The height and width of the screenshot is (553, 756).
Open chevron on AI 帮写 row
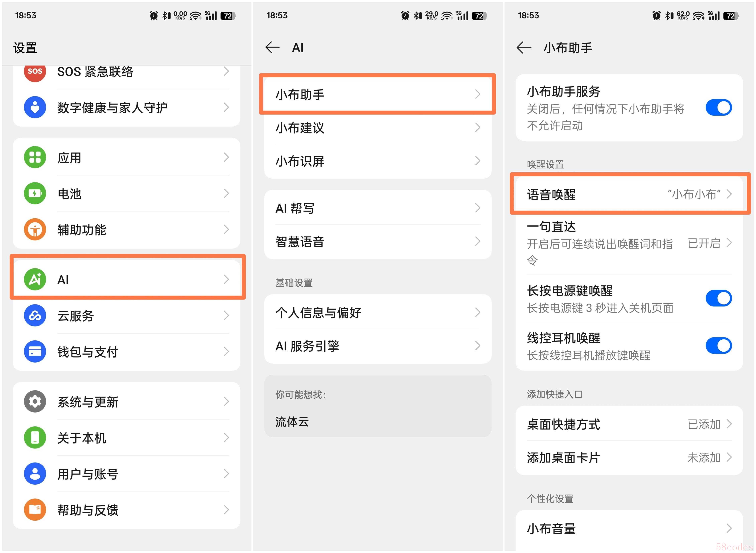click(478, 208)
